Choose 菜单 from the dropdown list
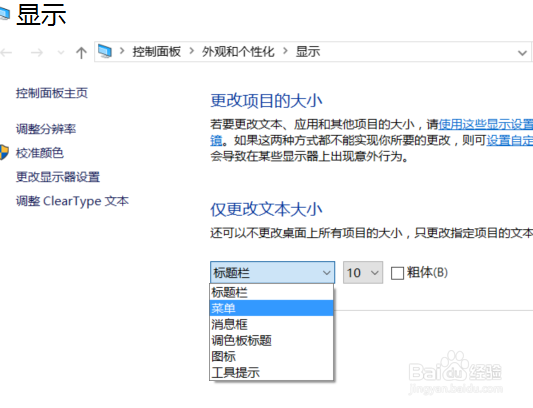 coord(271,308)
